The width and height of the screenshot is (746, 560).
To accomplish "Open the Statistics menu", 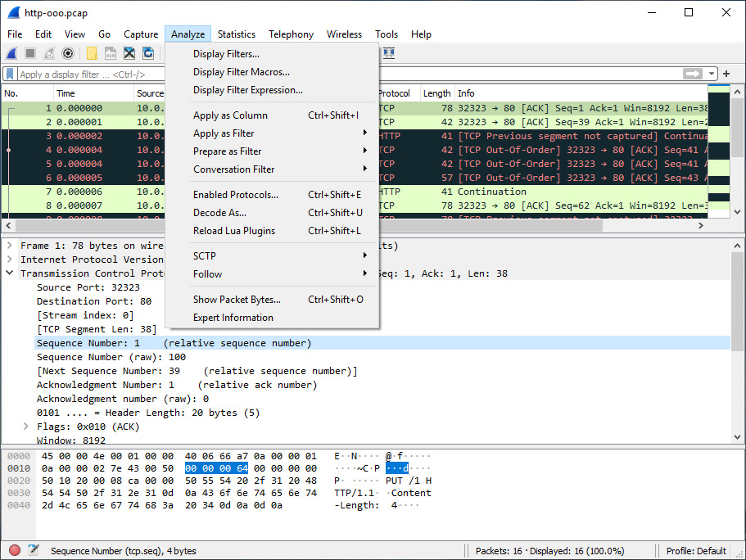I will (236, 34).
